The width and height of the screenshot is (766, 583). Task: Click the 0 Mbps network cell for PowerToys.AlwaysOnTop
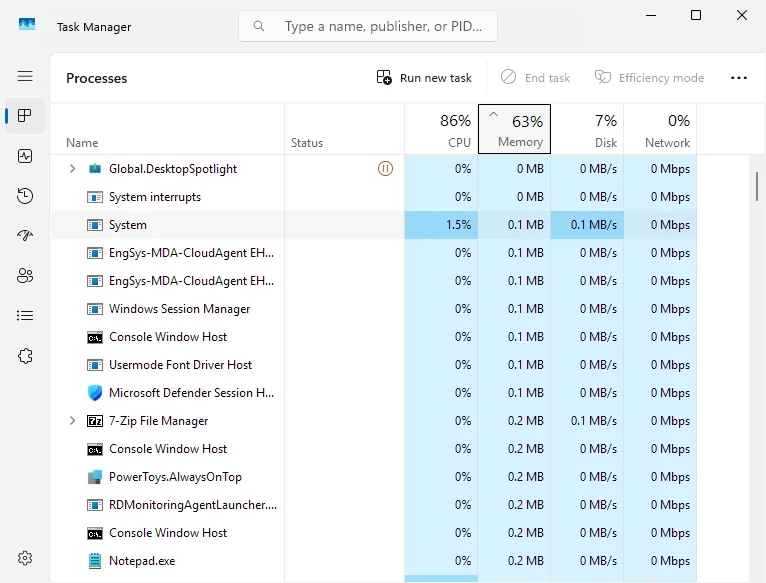[x=660, y=477]
